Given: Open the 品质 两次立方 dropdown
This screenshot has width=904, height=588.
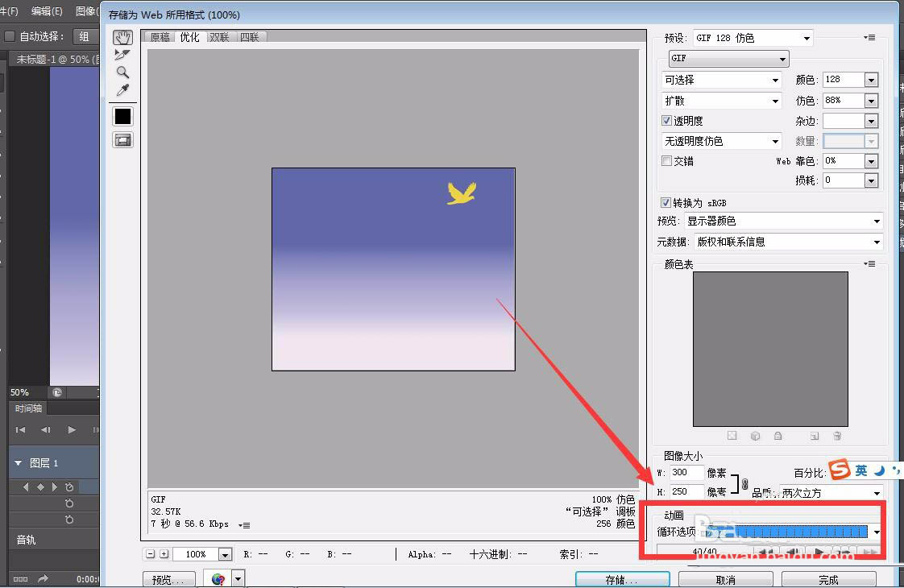Looking at the screenshot, I should click(x=831, y=493).
